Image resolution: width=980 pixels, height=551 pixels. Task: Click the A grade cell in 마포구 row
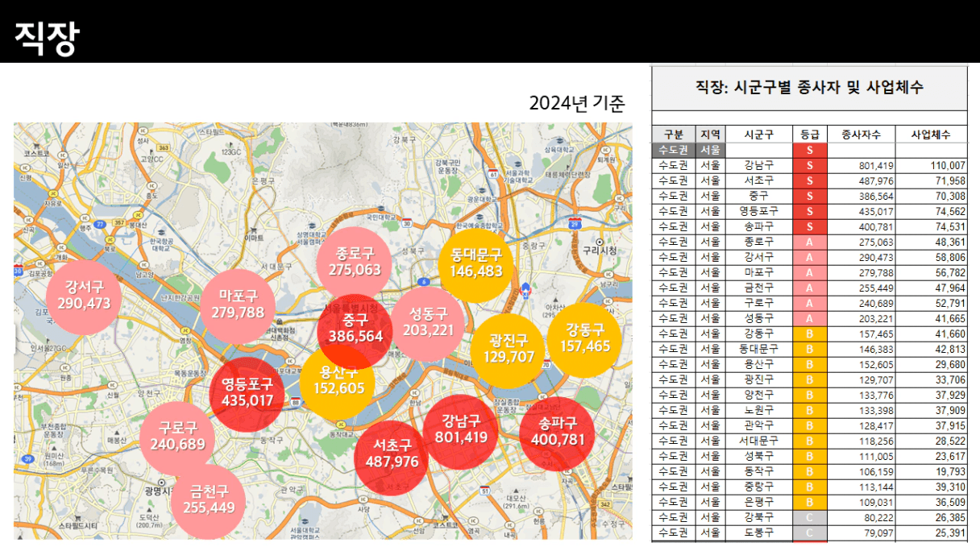click(810, 272)
